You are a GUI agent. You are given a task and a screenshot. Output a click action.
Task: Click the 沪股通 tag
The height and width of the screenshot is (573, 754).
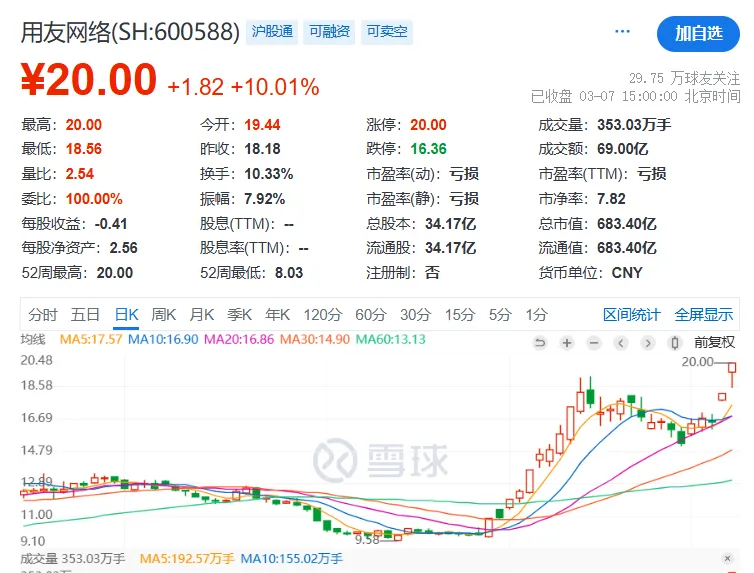(272, 32)
